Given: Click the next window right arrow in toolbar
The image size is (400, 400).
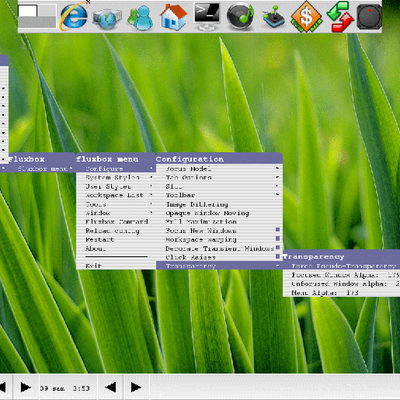Looking at the screenshot, I should [x=136, y=387].
